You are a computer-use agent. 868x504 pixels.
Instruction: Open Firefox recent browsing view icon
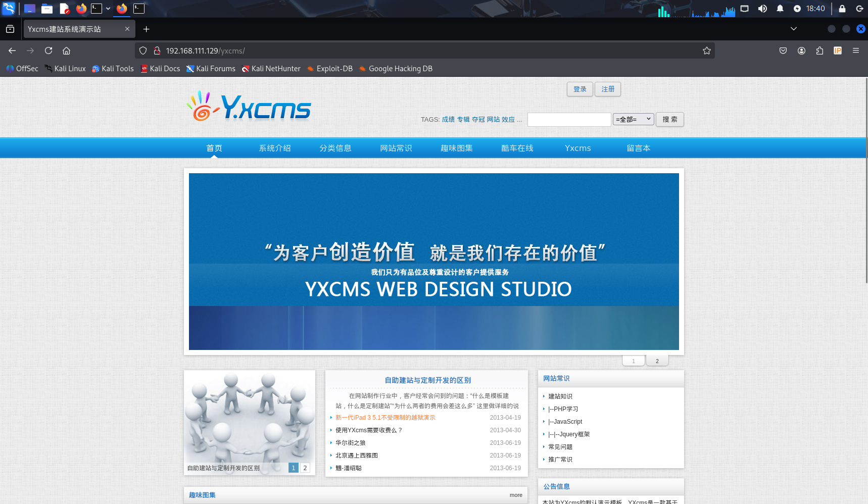point(10,29)
